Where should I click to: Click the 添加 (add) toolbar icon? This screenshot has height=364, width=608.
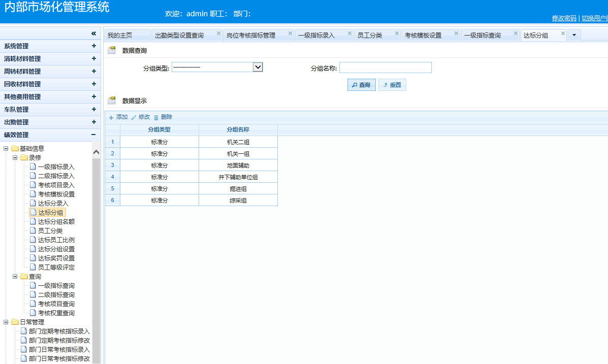(111, 117)
